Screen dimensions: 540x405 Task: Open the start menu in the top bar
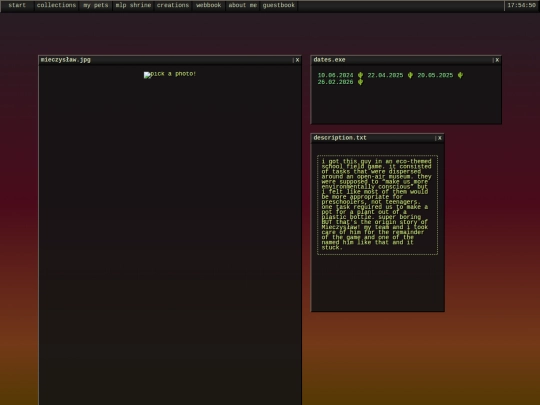click(x=17, y=6)
